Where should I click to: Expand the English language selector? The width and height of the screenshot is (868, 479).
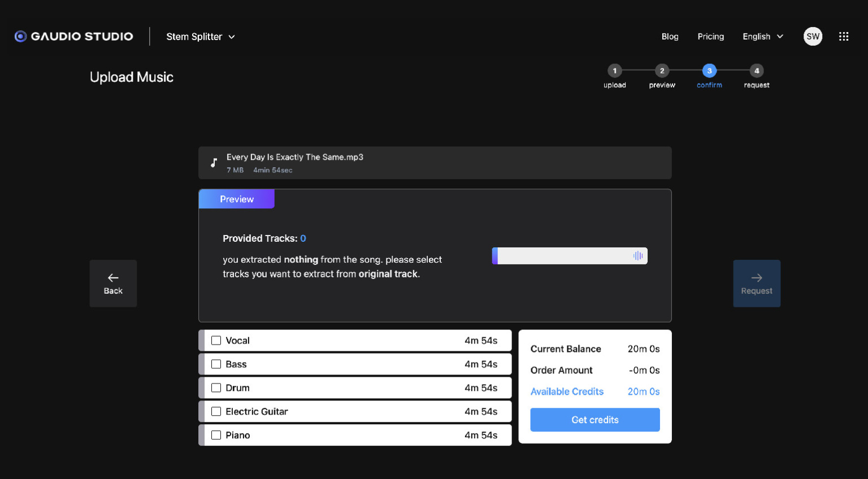762,36
